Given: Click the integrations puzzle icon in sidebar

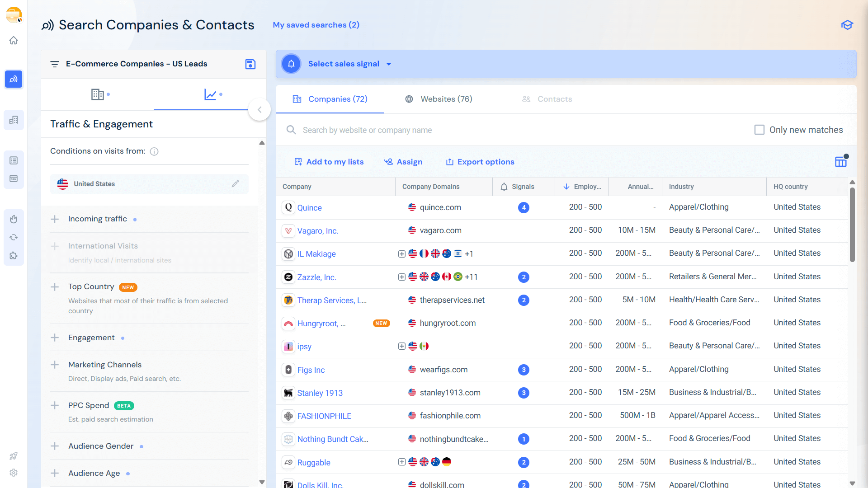Looking at the screenshot, I should click(x=14, y=255).
